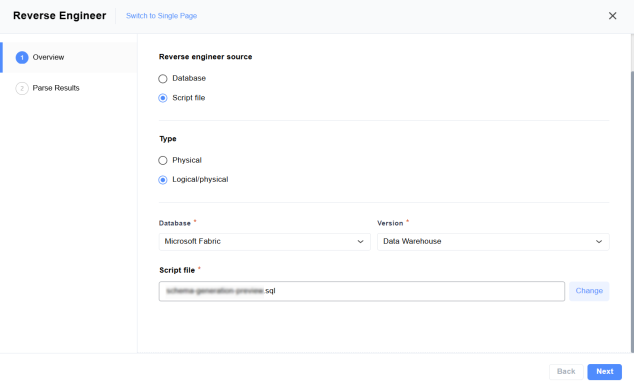Click the Script file field label
The image size is (634, 389).
tap(177, 270)
